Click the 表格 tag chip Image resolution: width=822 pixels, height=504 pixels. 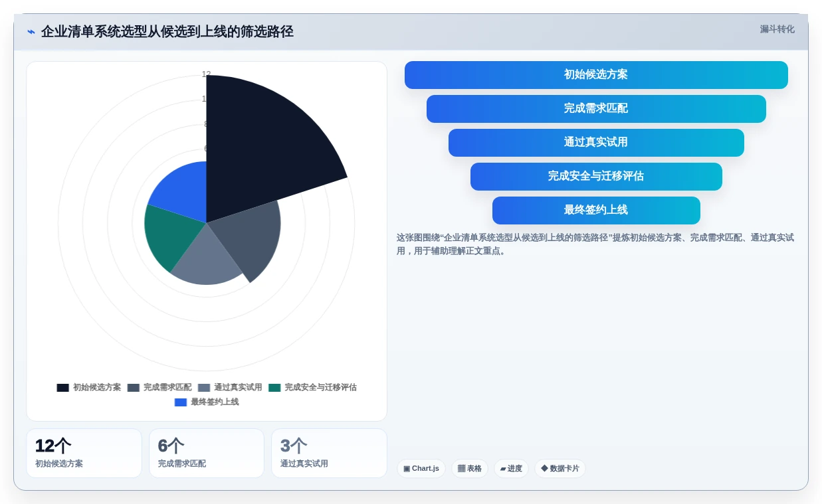tap(470, 469)
